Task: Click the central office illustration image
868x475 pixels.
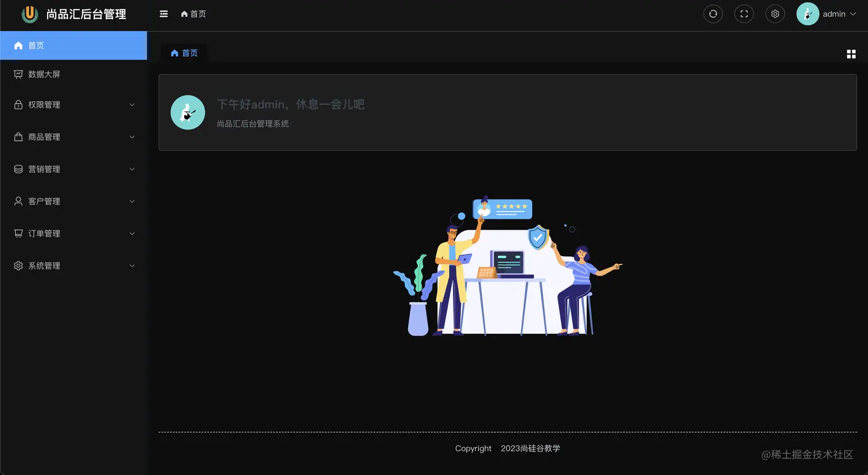Action: (507, 266)
